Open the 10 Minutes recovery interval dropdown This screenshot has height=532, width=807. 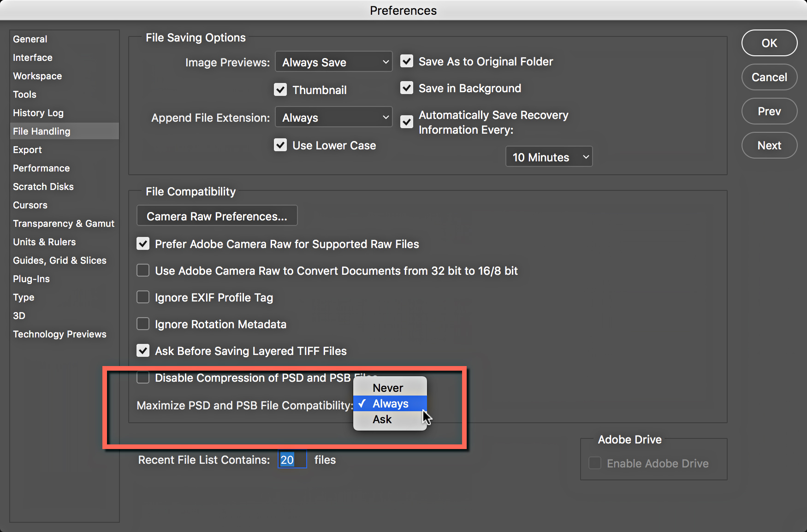(x=549, y=157)
